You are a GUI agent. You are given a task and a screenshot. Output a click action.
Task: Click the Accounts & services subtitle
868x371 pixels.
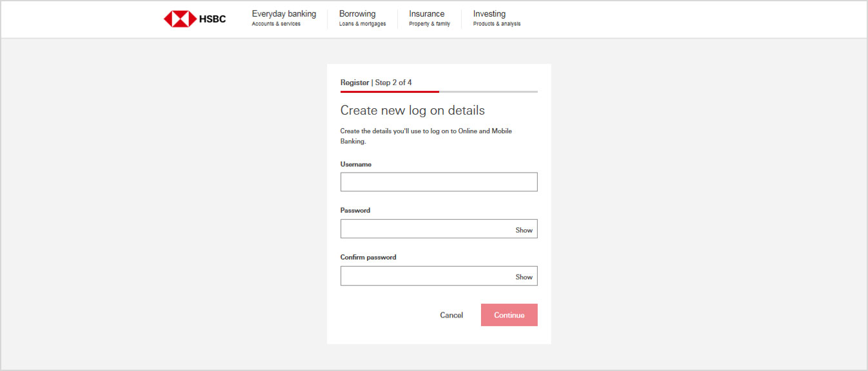click(276, 24)
